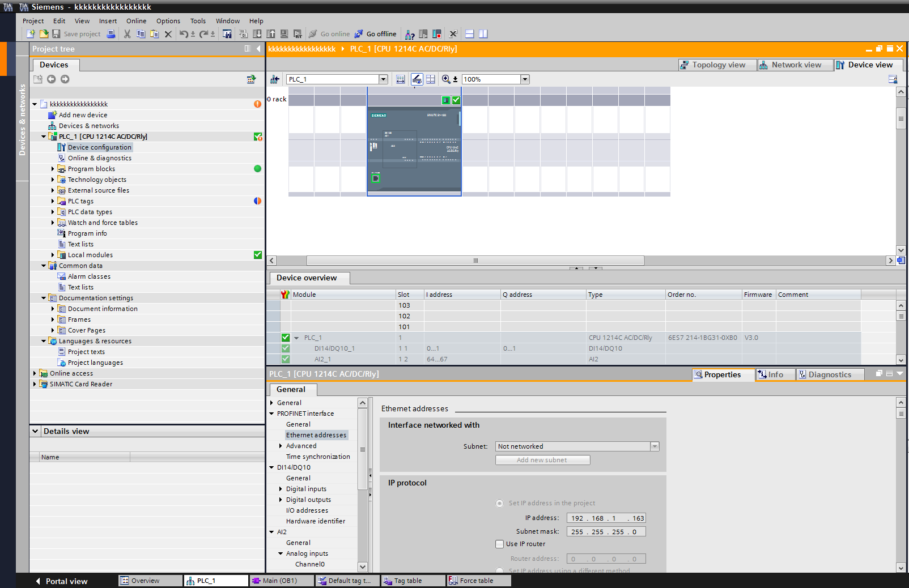909x588 pixels.
Task: Click the device view vertical scroll-down arrow
Action: [x=901, y=250]
